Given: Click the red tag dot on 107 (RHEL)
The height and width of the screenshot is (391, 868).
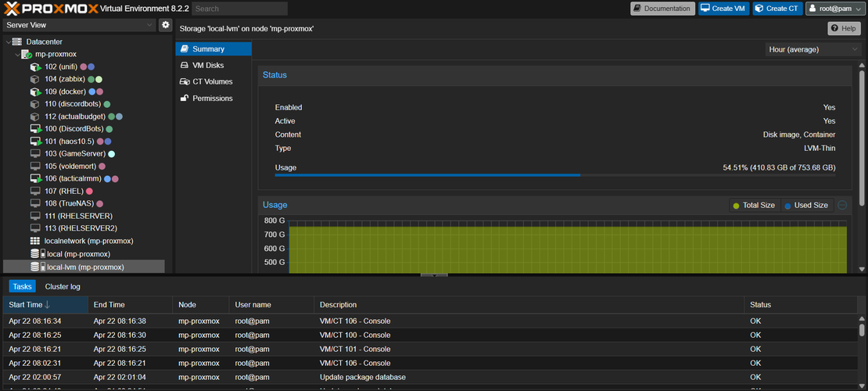Looking at the screenshot, I should [x=89, y=191].
